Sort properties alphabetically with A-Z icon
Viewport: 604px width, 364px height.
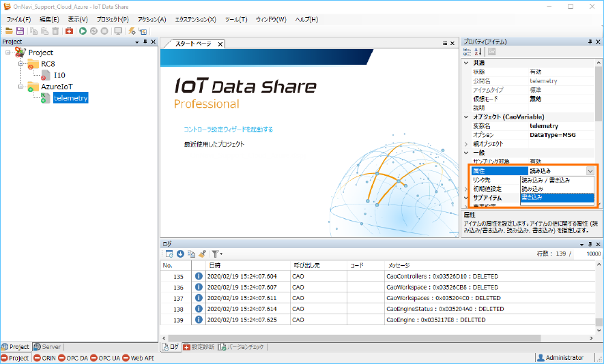pos(478,52)
